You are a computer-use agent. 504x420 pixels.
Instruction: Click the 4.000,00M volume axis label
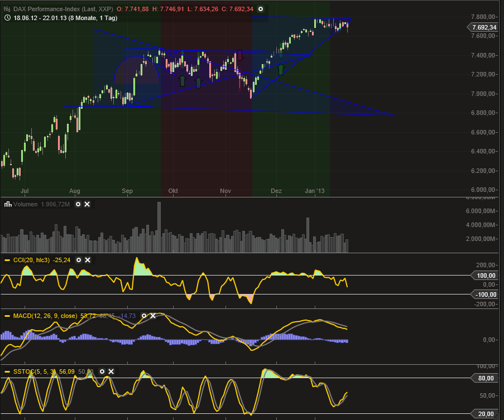click(480, 225)
